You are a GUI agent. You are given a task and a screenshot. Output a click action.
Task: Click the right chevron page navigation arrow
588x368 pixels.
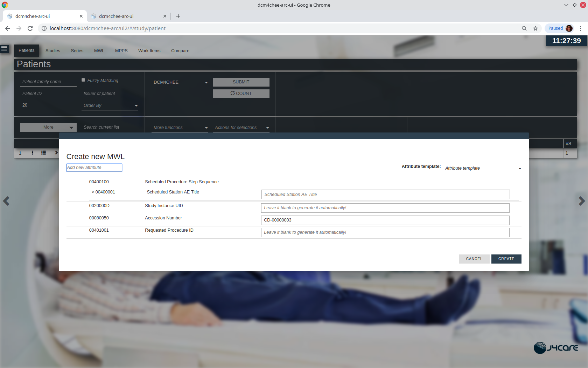click(582, 201)
